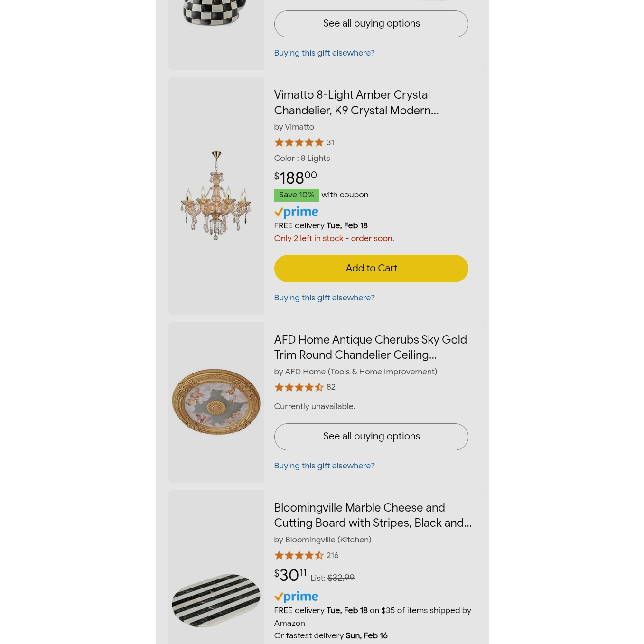Click Buying this gift elsewhere below AFD Home item

pos(325,466)
